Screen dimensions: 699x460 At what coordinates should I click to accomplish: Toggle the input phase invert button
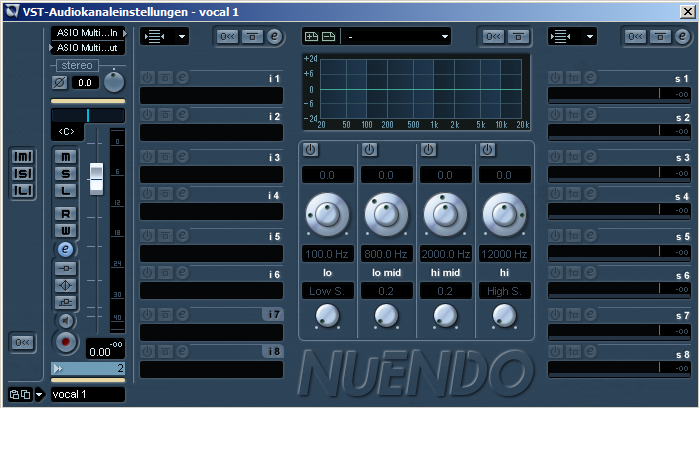coord(60,82)
